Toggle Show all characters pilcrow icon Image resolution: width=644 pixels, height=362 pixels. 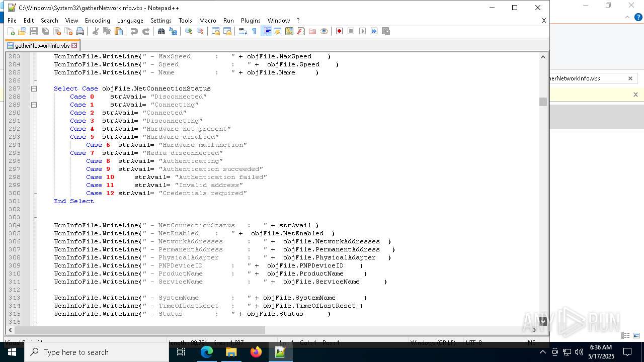[255, 31]
